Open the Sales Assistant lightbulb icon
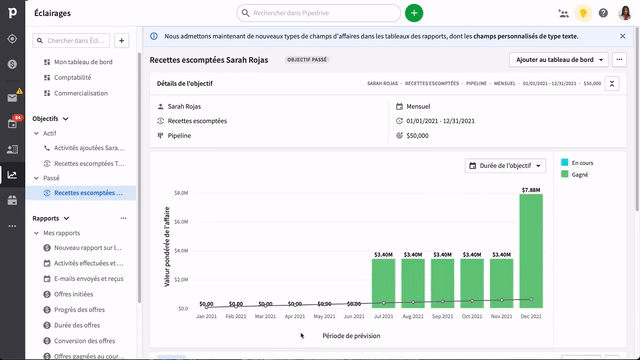640x360 pixels. tap(583, 13)
